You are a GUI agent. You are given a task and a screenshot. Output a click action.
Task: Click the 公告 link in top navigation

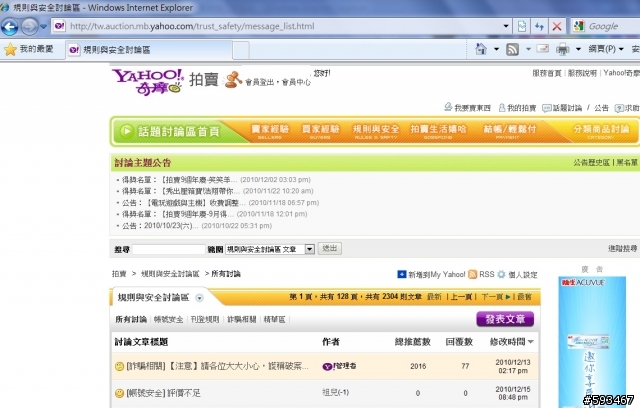tap(601, 108)
